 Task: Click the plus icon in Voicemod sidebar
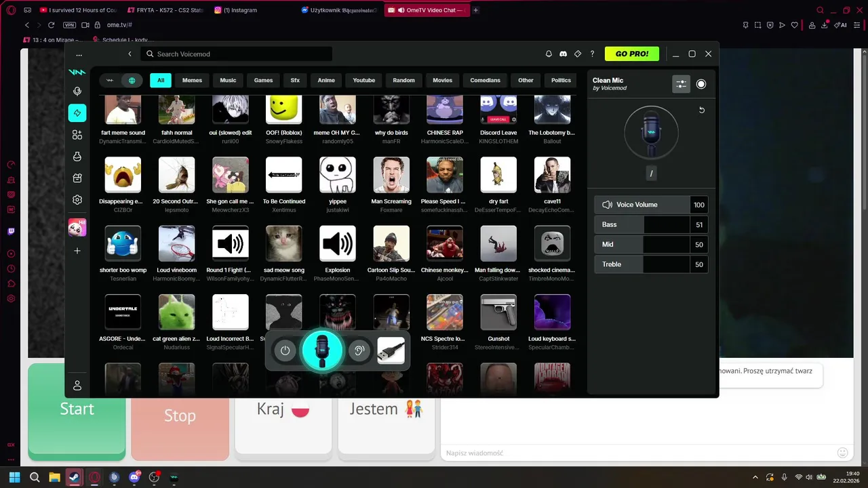point(77,251)
